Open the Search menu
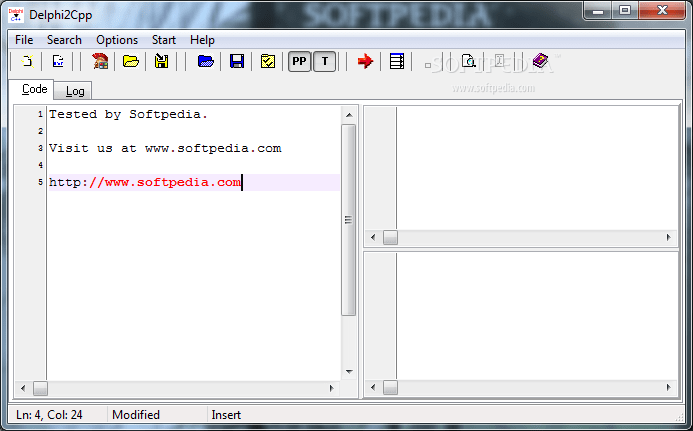693x431 pixels. point(64,40)
